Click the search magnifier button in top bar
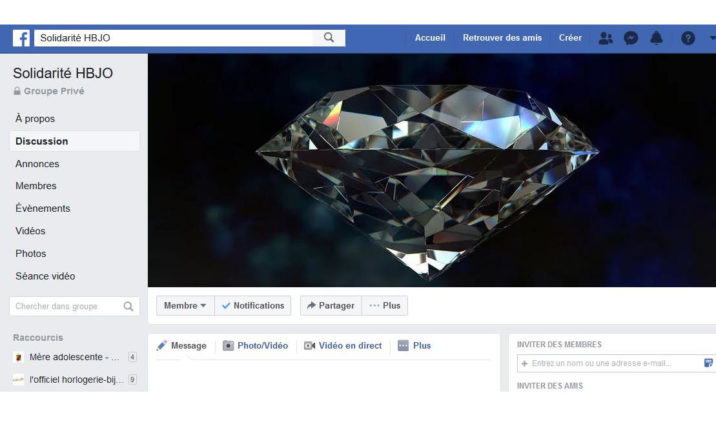Image resolution: width=716 pixels, height=426 pixels. [x=329, y=37]
